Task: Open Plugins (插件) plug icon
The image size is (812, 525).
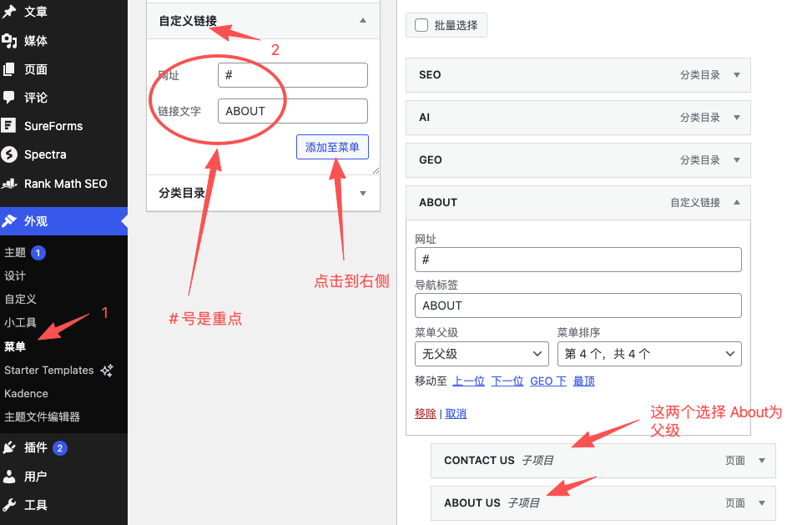Action: [9, 447]
